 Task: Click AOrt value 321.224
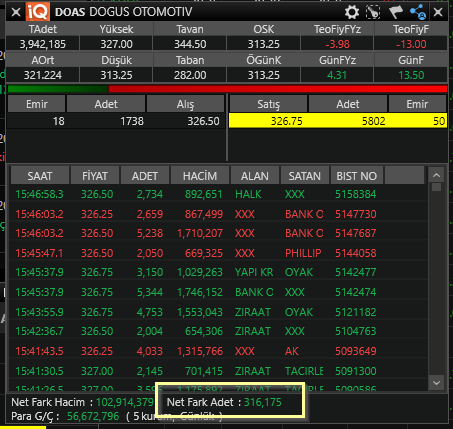(43, 75)
